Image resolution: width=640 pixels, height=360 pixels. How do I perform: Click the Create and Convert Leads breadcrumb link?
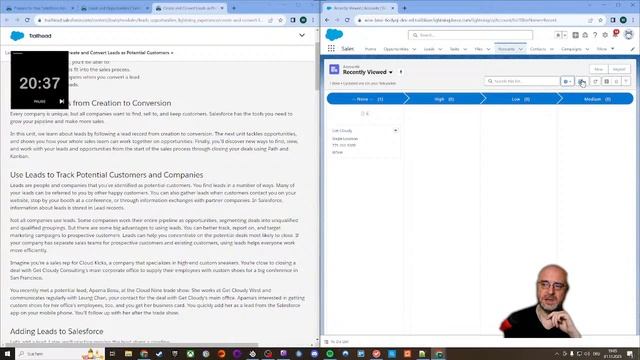(121, 53)
